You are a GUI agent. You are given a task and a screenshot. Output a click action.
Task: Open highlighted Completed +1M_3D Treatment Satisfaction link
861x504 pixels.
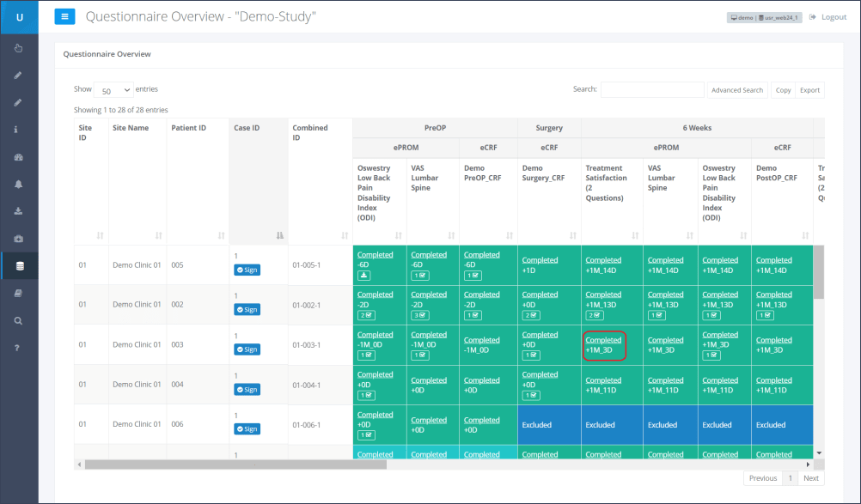click(x=603, y=340)
